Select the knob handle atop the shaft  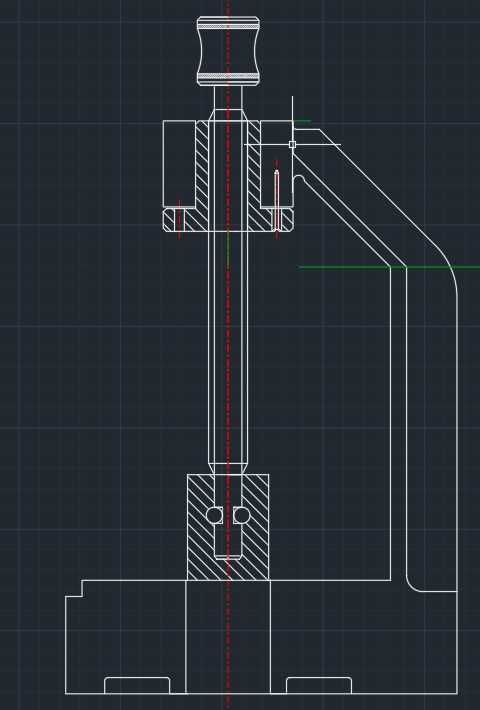(x=229, y=51)
